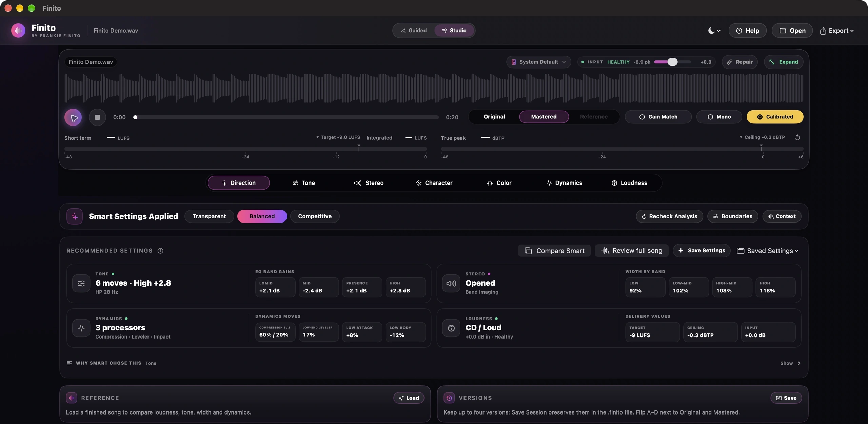The image size is (868, 424).
Task: Click the Loudness gauge icon in the Loudness card
Action: [451, 328]
